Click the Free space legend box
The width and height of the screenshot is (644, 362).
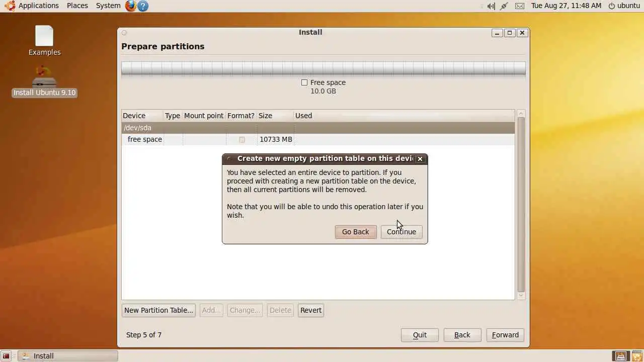pos(304,82)
